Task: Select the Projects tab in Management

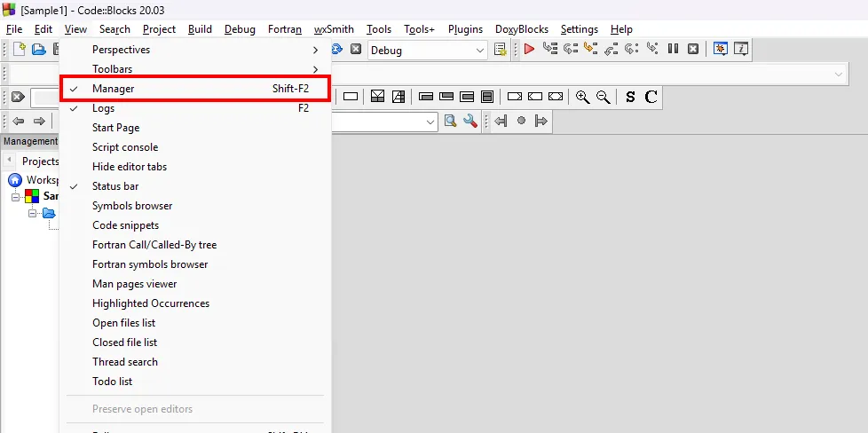Action: coord(40,161)
